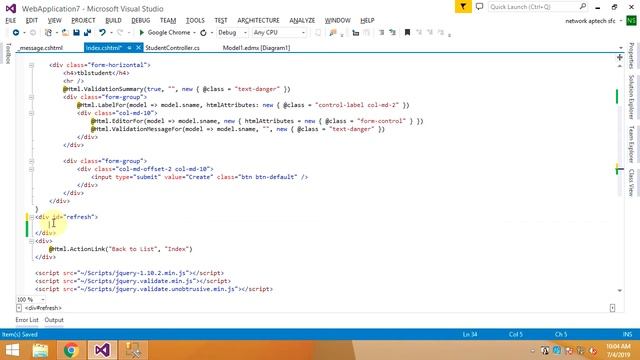Screen dimensions: 640x360
Task: Click the Quick Launch magnifier icon
Action: coord(583,7)
